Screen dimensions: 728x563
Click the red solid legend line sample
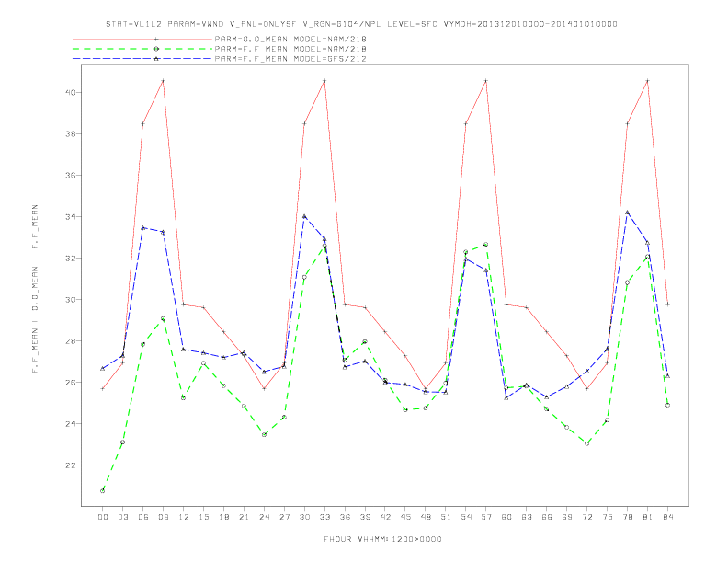click(142, 39)
